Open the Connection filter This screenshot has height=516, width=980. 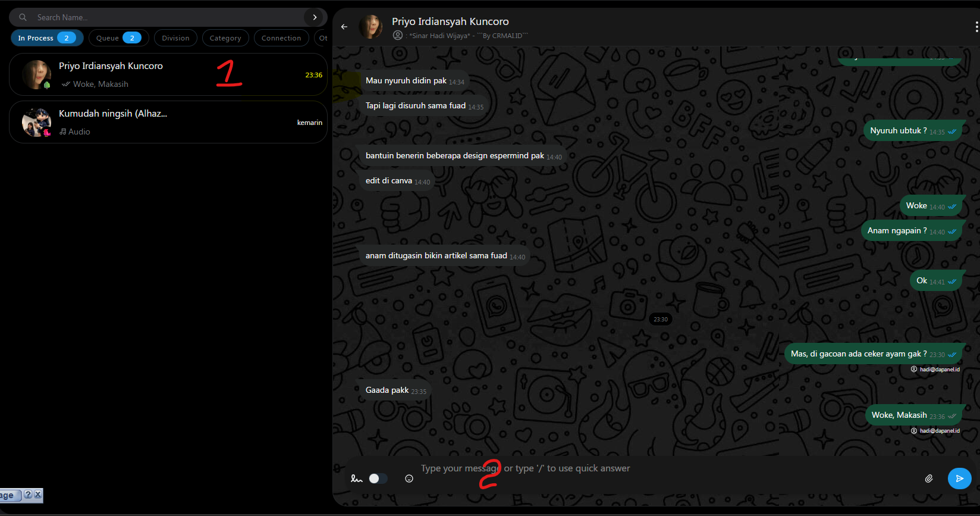pos(281,37)
